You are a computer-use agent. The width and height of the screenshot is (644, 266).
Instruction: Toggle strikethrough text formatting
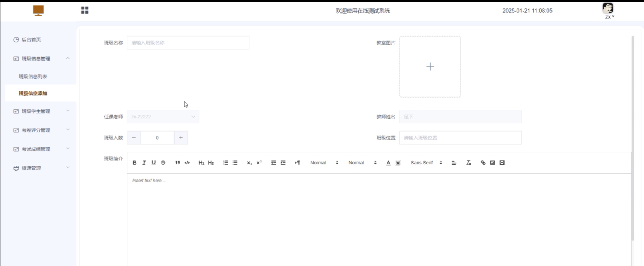click(163, 163)
